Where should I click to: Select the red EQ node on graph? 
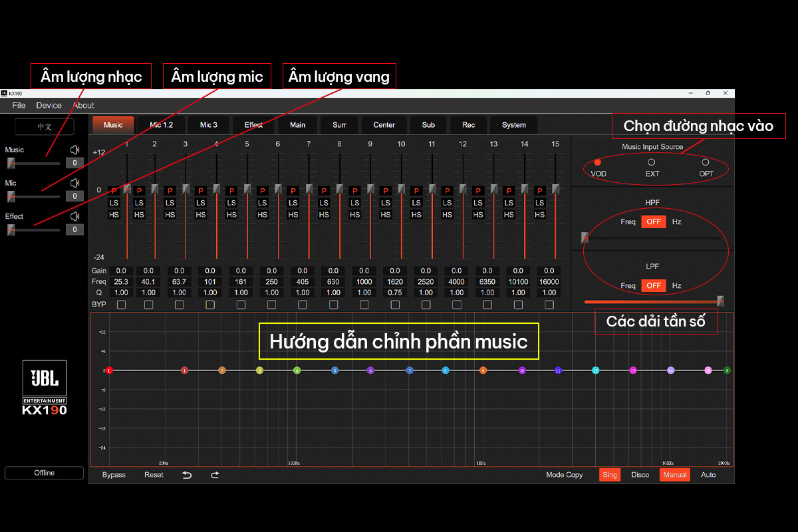[109, 370]
